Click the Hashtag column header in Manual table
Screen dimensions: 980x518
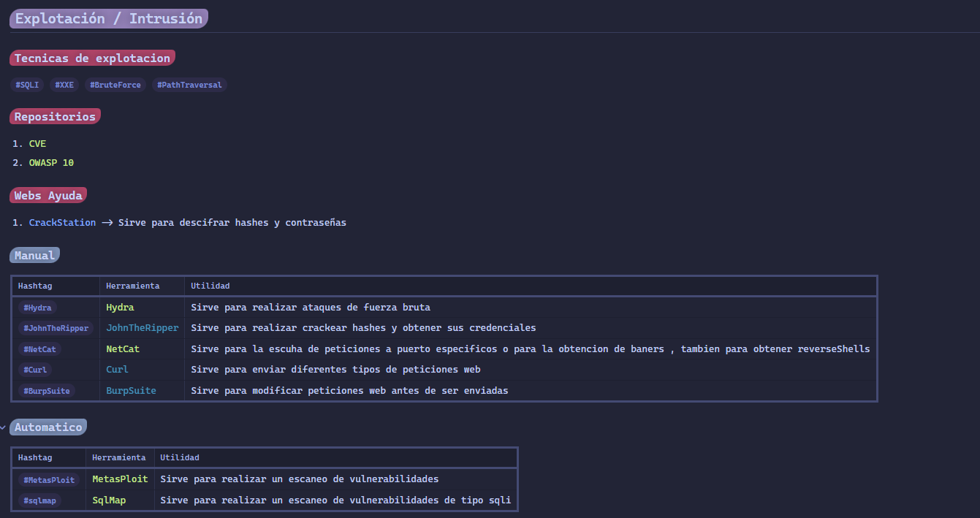coord(34,286)
